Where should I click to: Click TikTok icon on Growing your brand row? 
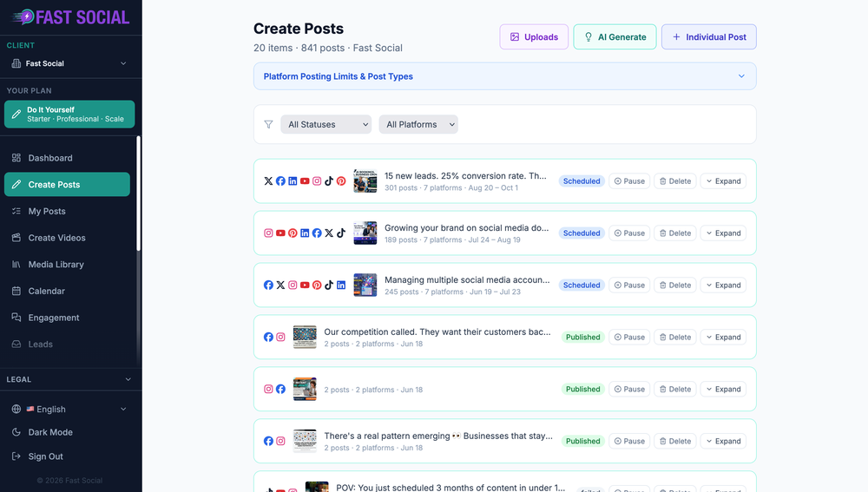tap(341, 233)
